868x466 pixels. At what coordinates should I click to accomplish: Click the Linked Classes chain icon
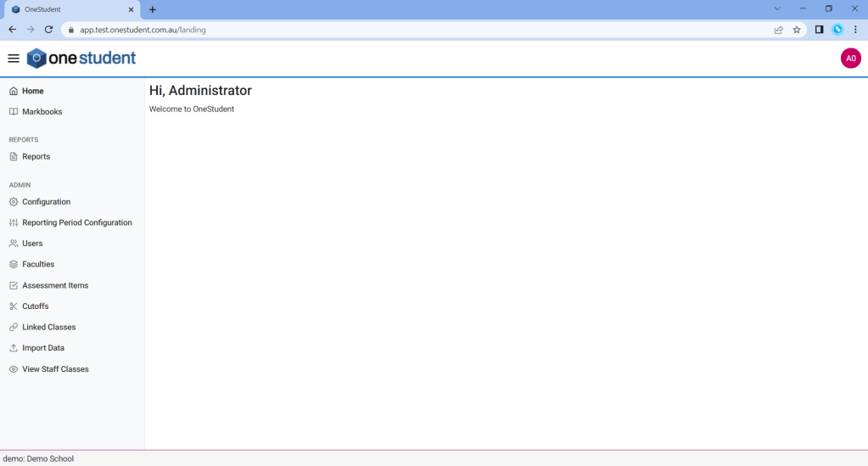tap(14, 328)
